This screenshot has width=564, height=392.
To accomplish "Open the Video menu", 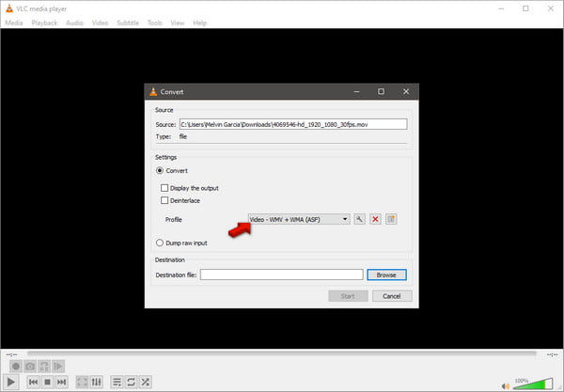I will [x=100, y=23].
